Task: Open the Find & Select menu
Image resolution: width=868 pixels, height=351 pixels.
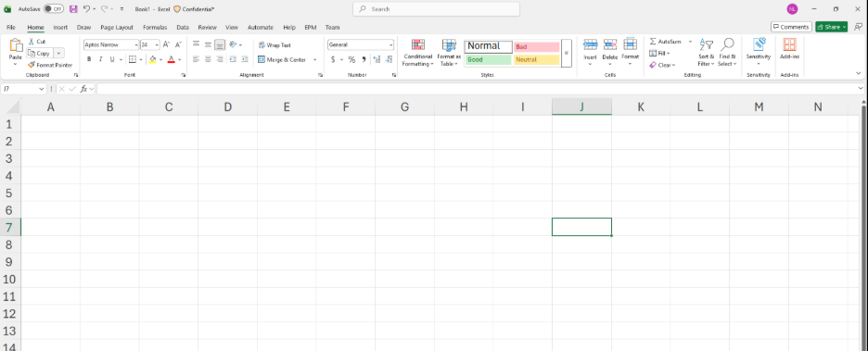Action: tap(727, 53)
